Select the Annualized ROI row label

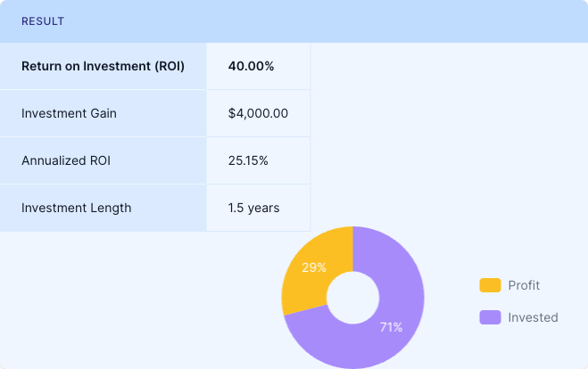(x=66, y=160)
